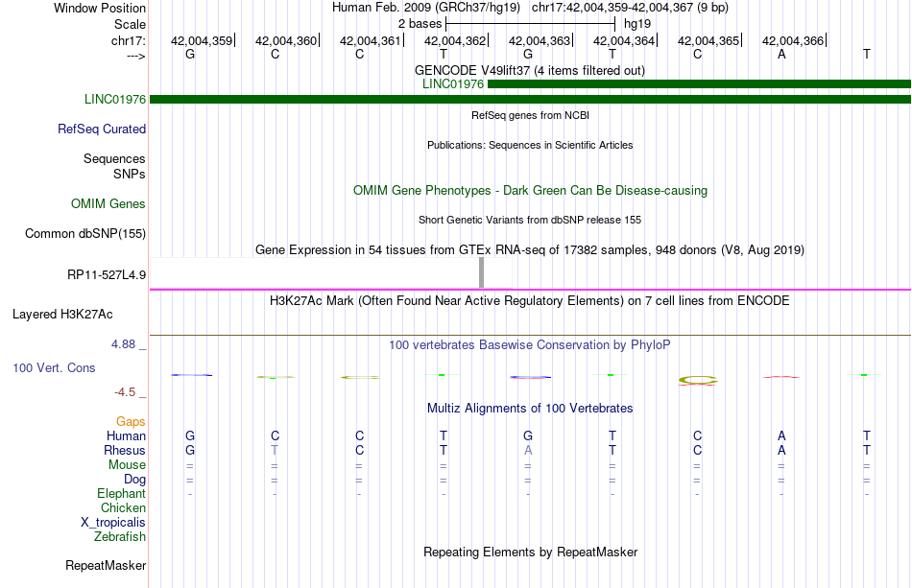The width and height of the screenshot is (912, 588).
Task: Click 100 vertebrates Basewise Conservation by PhyloP title
Action: point(530,345)
